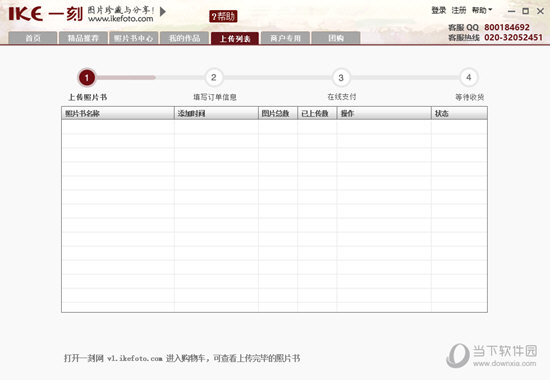Click step 1 circle 上传照片书
This screenshot has height=380, width=550.
pos(87,78)
